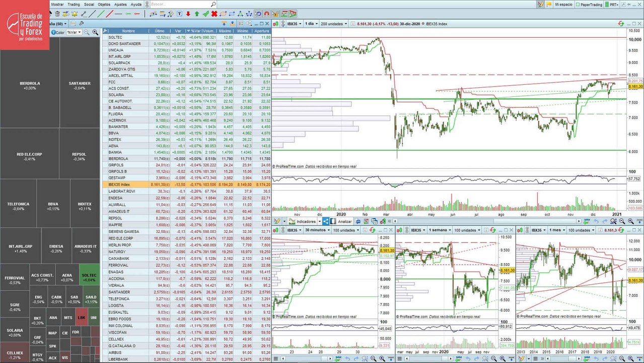Click the main chart refresh arrows icon

click(621, 24)
